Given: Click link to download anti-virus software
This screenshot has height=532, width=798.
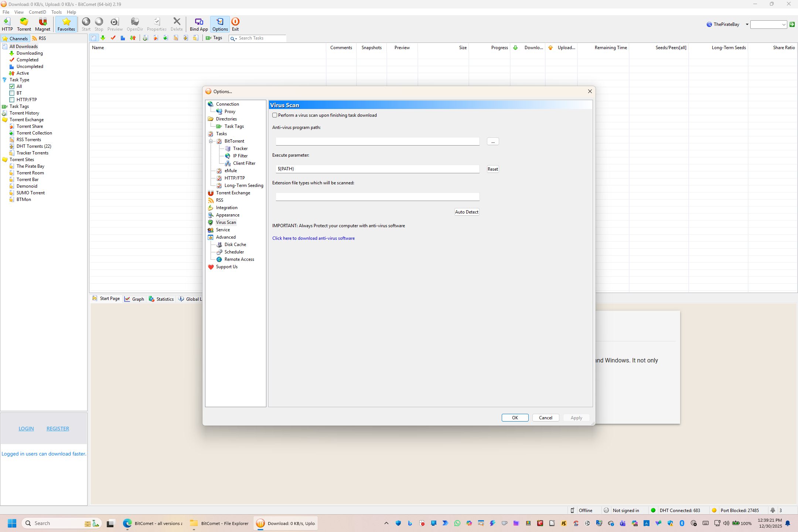Looking at the screenshot, I should coord(313,238).
